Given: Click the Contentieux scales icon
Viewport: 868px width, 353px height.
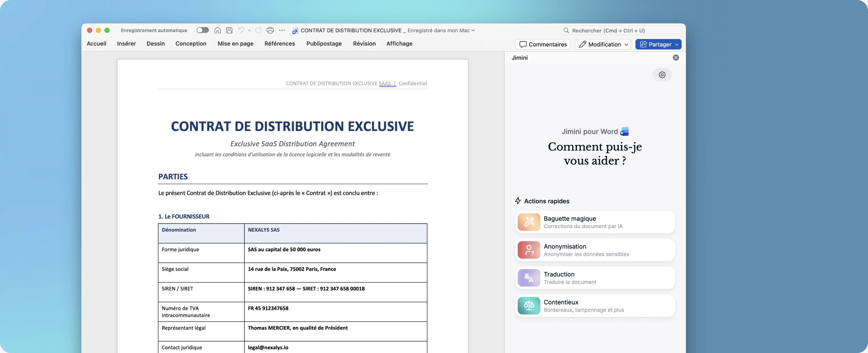Looking at the screenshot, I should 529,305.
